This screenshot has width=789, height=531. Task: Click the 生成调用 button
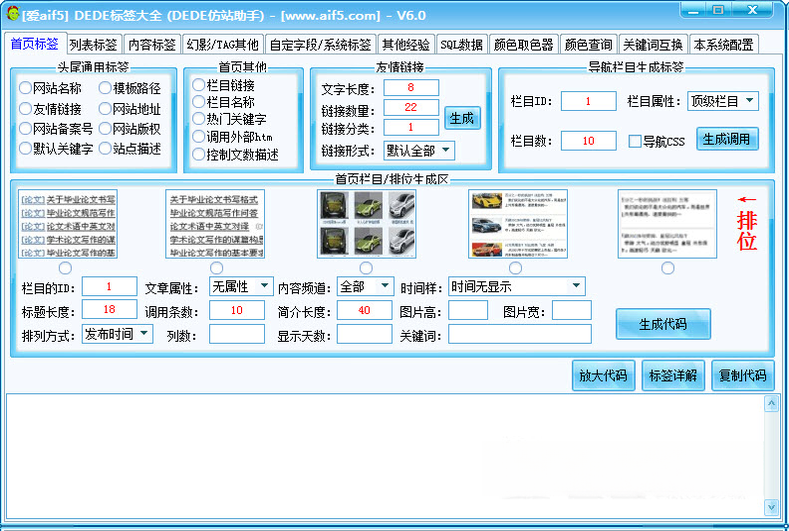coord(727,139)
